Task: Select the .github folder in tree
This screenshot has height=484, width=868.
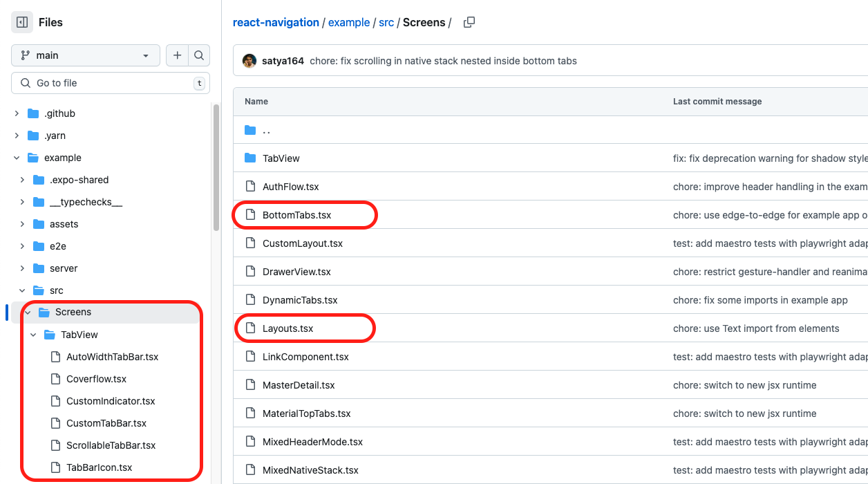Action: tap(59, 113)
